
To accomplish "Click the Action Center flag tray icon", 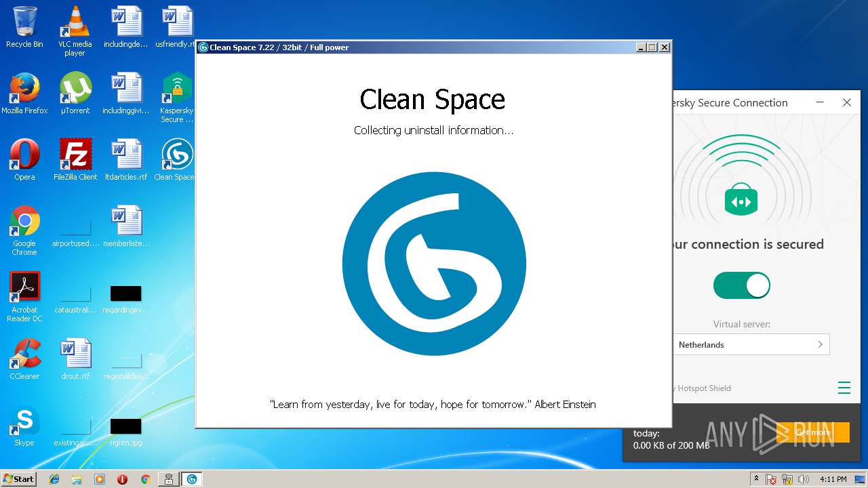I will coord(772,479).
